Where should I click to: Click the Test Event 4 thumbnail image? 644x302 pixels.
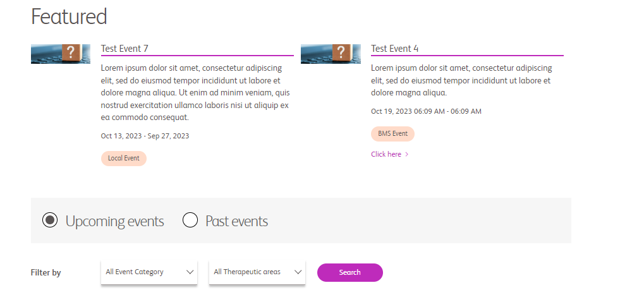(x=331, y=54)
